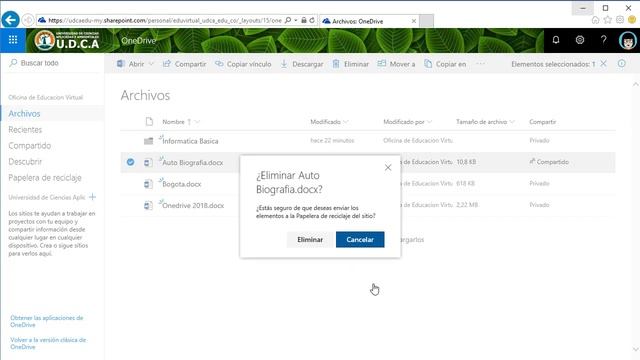
Task: Open the Informatica Basica folder
Action: tap(190, 141)
